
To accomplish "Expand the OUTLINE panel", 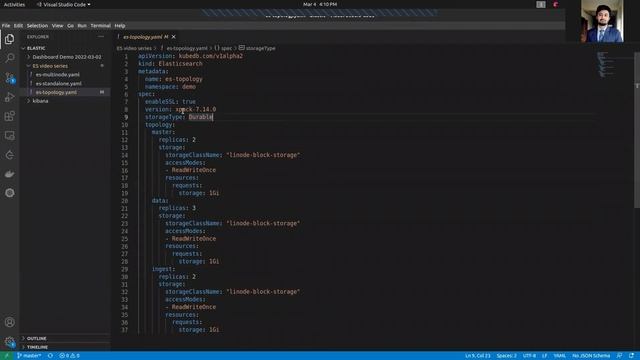I will point(36,338).
